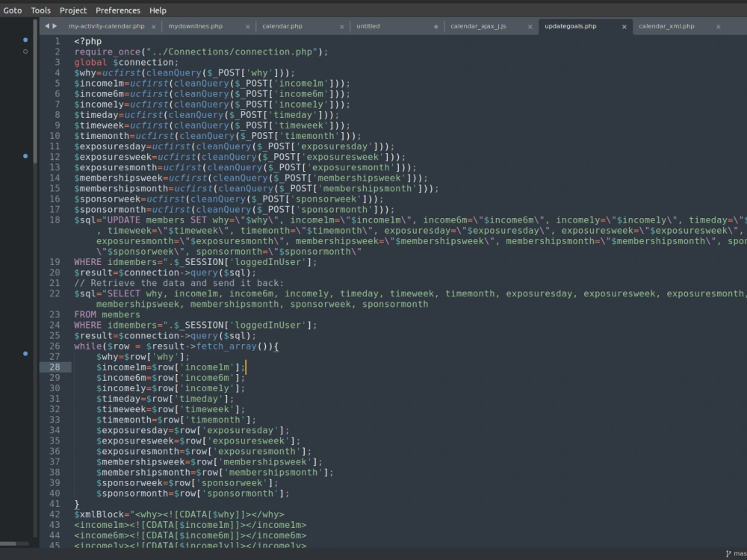
Task: Click line number 1 in the gutter
Action: pyautogui.click(x=58, y=41)
